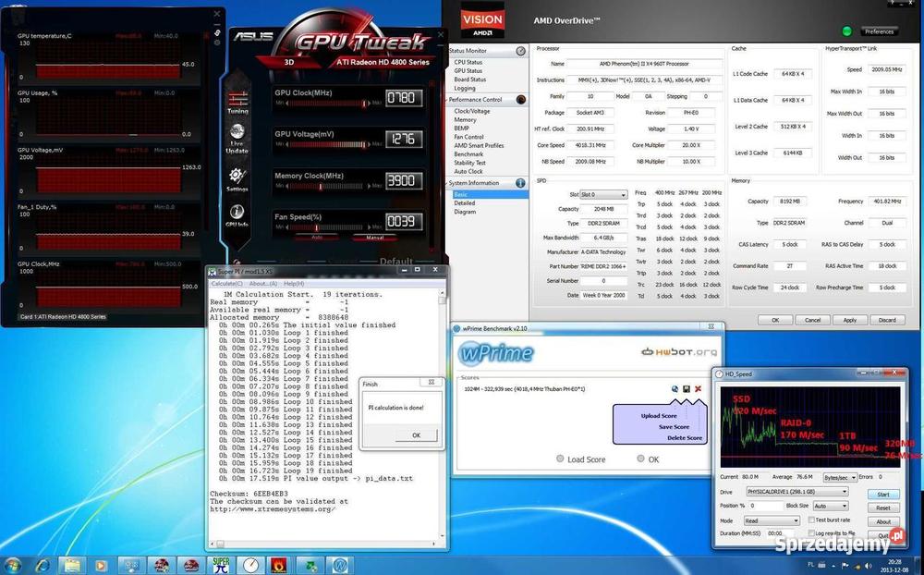Open the Tuning panel in GPU Tweak

[237, 102]
